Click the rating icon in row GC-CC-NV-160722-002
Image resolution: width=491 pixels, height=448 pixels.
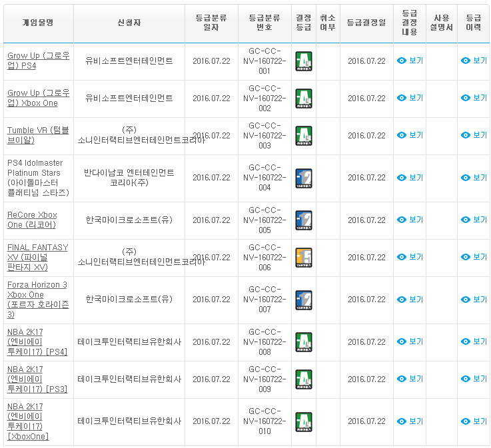point(303,99)
